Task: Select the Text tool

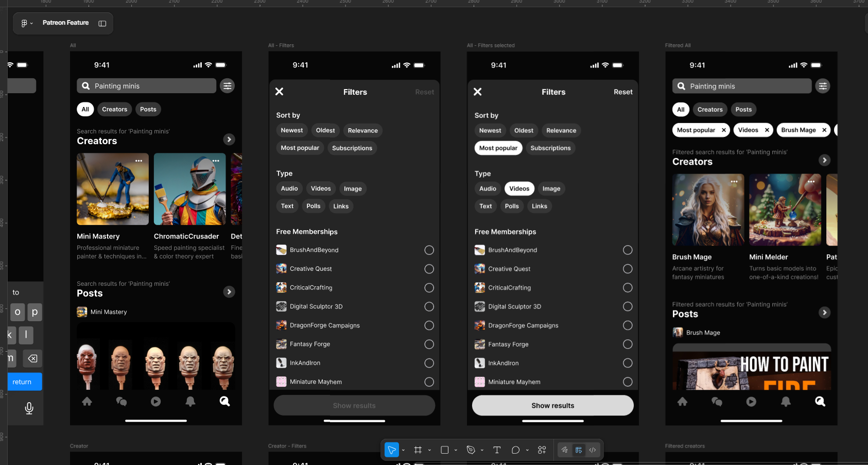Action: [x=496, y=450]
